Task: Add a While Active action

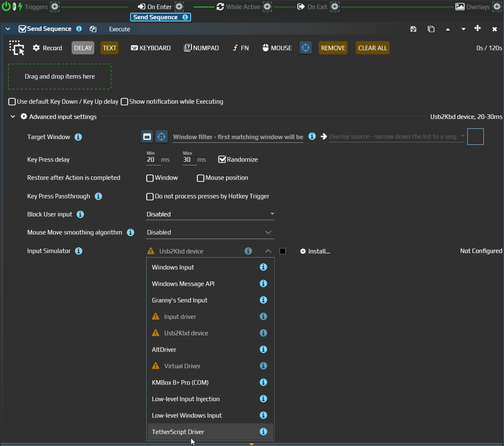Action: 267,7
